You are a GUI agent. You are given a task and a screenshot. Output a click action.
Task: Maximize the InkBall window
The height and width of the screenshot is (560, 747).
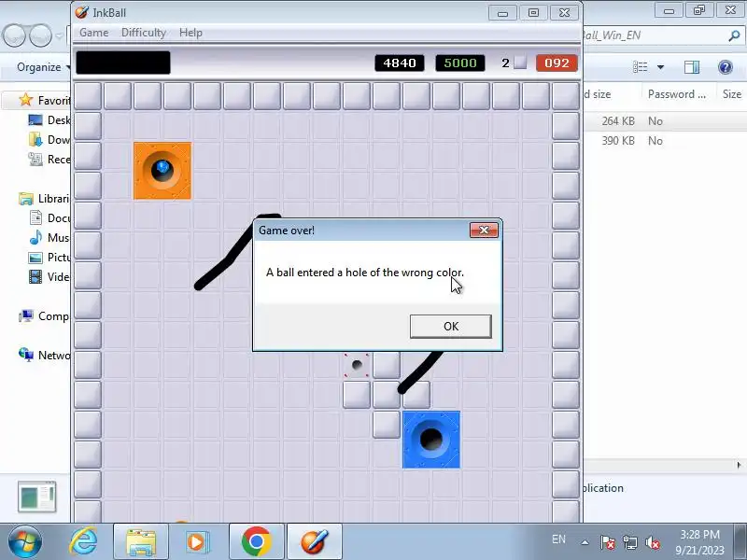533,13
